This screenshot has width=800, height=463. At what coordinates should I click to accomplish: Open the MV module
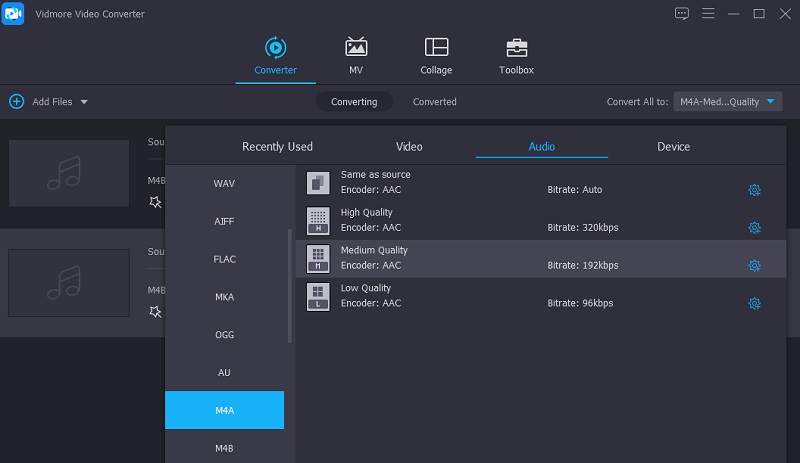click(x=356, y=48)
